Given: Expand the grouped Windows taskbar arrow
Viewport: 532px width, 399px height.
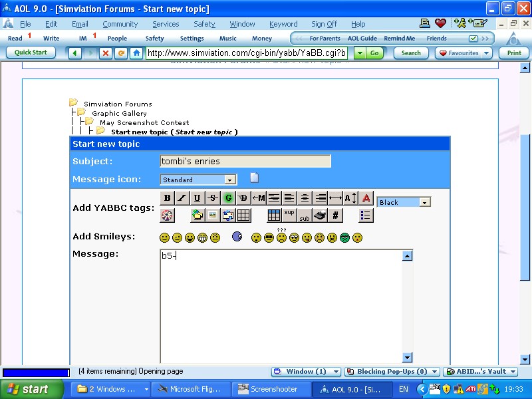Looking at the screenshot, I should click(x=146, y=389).
